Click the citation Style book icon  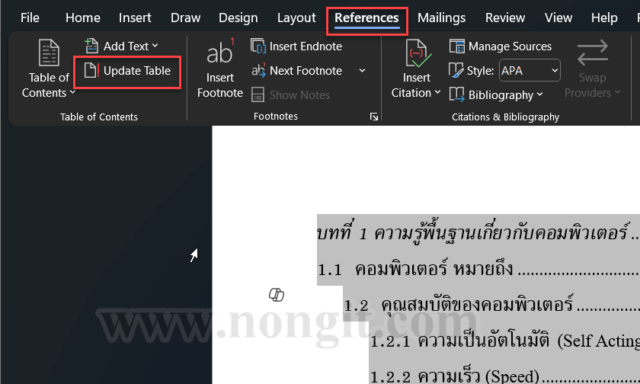(x=456, y=70)
